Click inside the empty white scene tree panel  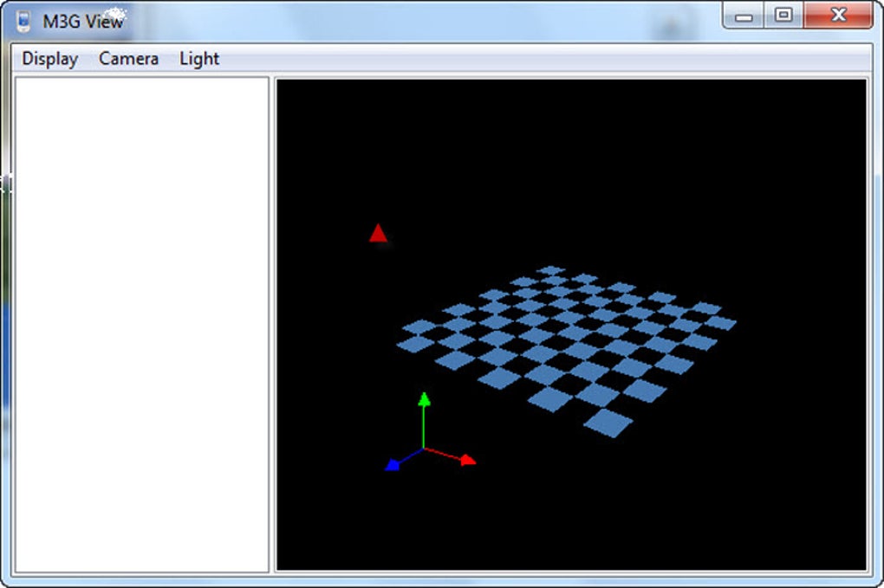point(141,325)
